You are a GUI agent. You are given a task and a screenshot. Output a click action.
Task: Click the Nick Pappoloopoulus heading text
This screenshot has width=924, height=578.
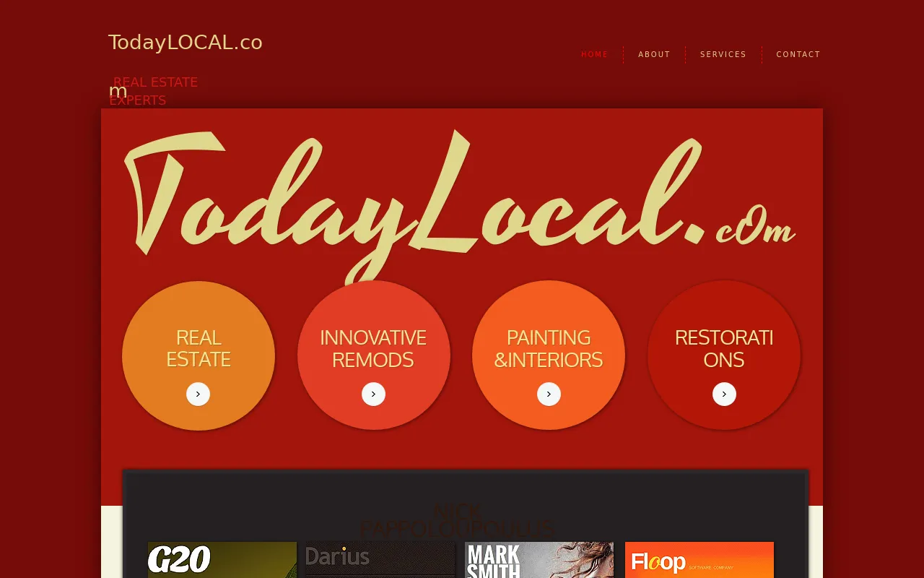457,520
